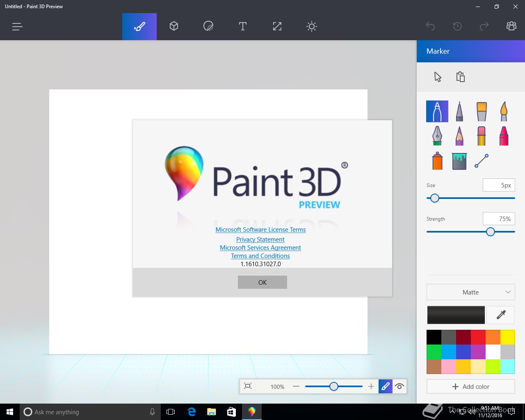The height and width of the screenshot is (420, 525).
Task: Open the Remix community icon
Action: (x=511, y=26)
